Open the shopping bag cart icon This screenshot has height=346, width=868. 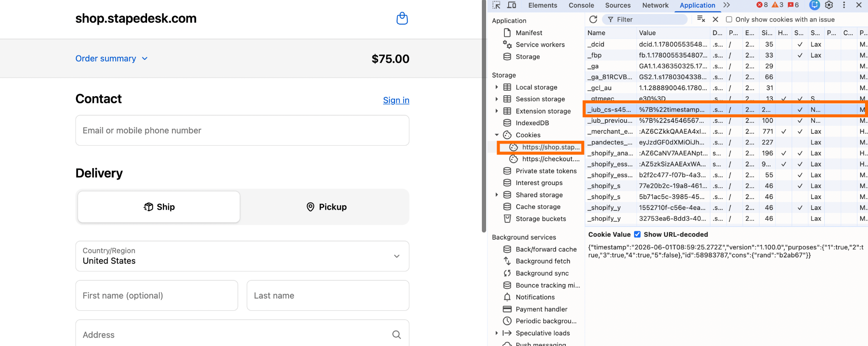click(402, 18)
